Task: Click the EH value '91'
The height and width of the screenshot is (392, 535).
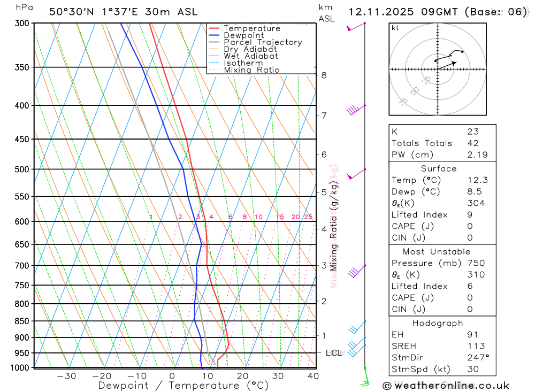Action: click(472, 335)
